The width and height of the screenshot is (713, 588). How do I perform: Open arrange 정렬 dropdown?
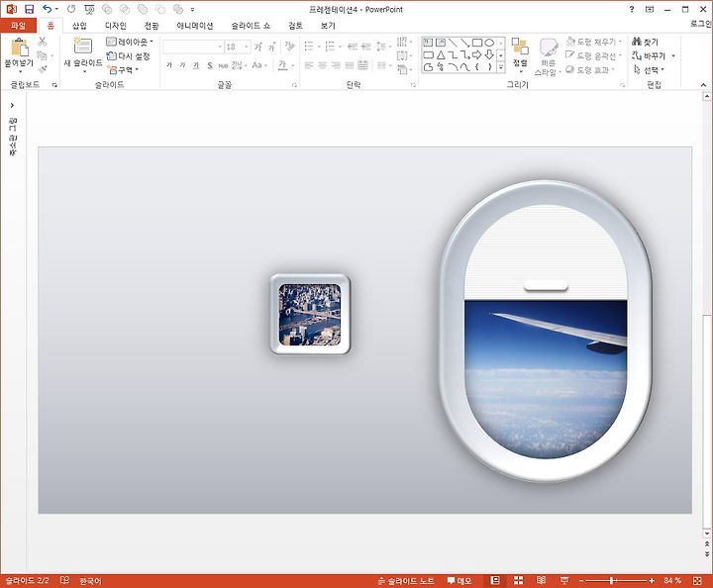click(x=520, y=55)
